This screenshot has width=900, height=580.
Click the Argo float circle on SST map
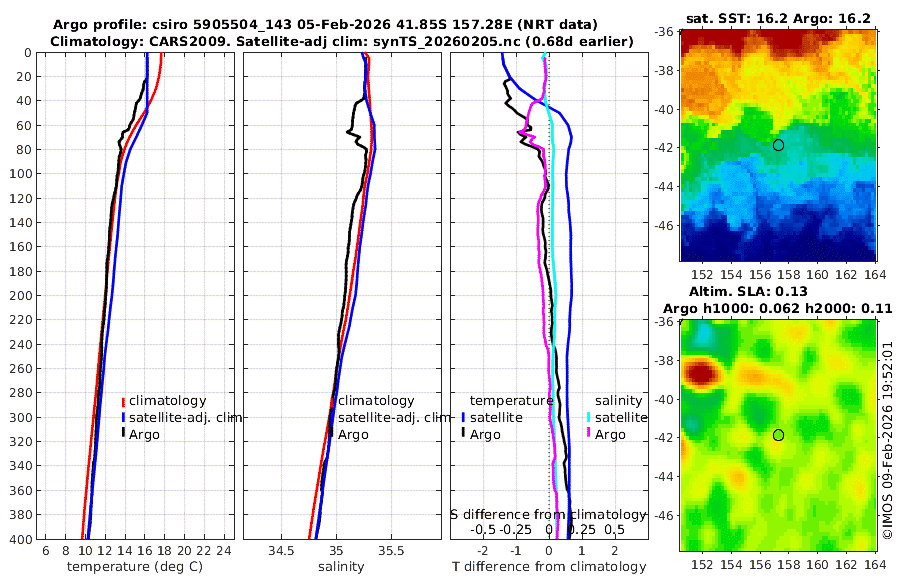tap(778, 145)
